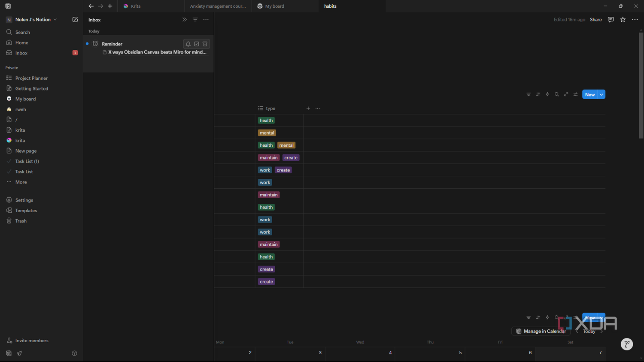The width and height of the screenshot is (644, 362).
Task: Switch to the Krita tab
Action: (x=152, y=6)
